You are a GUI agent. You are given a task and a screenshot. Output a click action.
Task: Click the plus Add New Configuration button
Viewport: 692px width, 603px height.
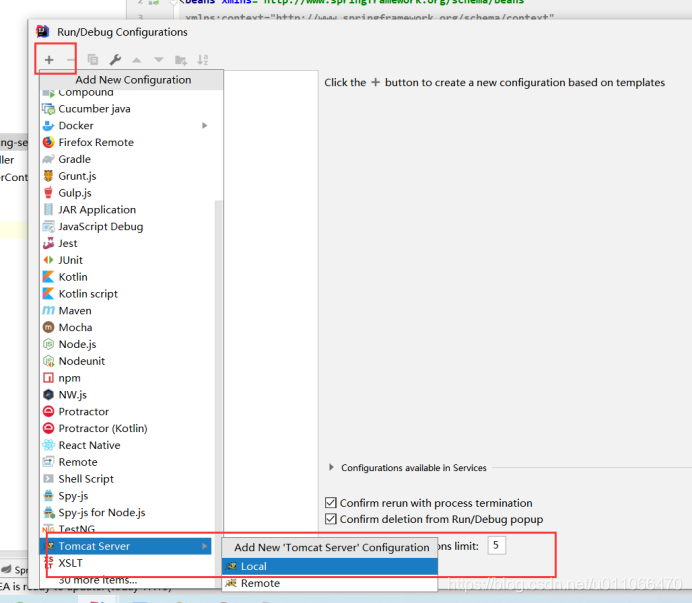[49, 60]
